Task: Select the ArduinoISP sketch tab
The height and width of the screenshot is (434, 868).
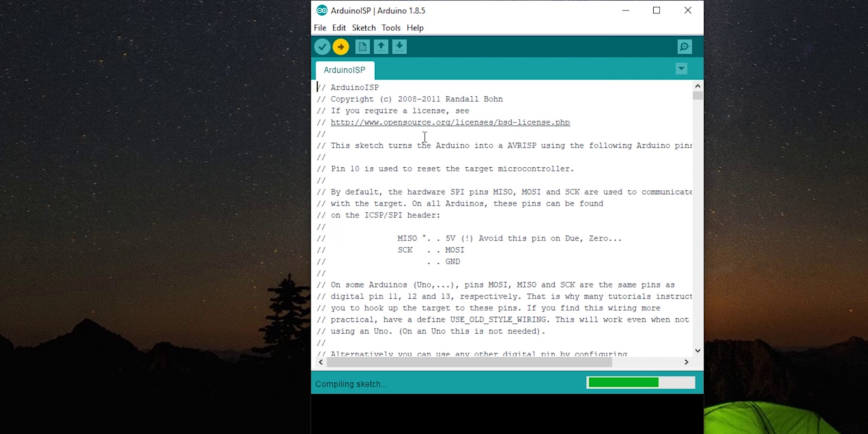Action: 344,70
